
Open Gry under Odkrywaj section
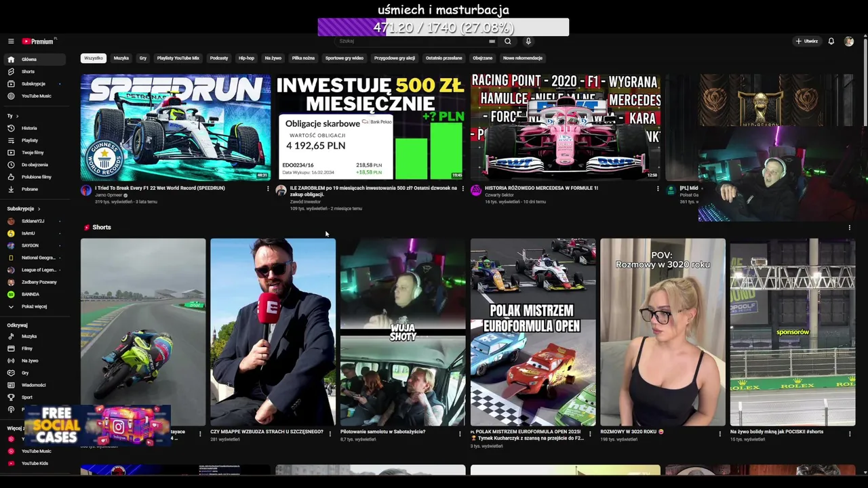tap(34, 373)
